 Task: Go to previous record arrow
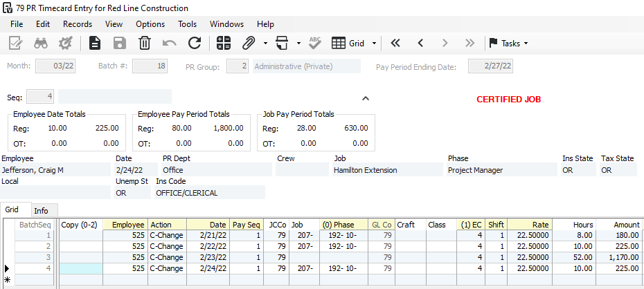point(420,43)
